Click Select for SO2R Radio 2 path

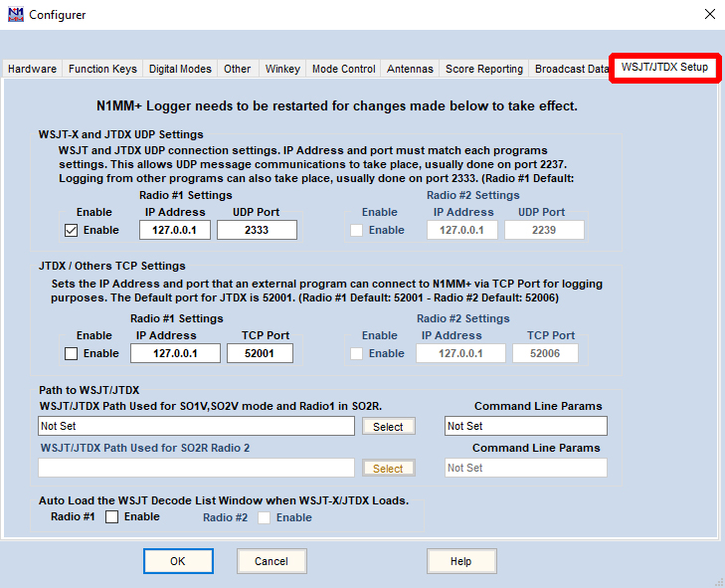point(389,469)
